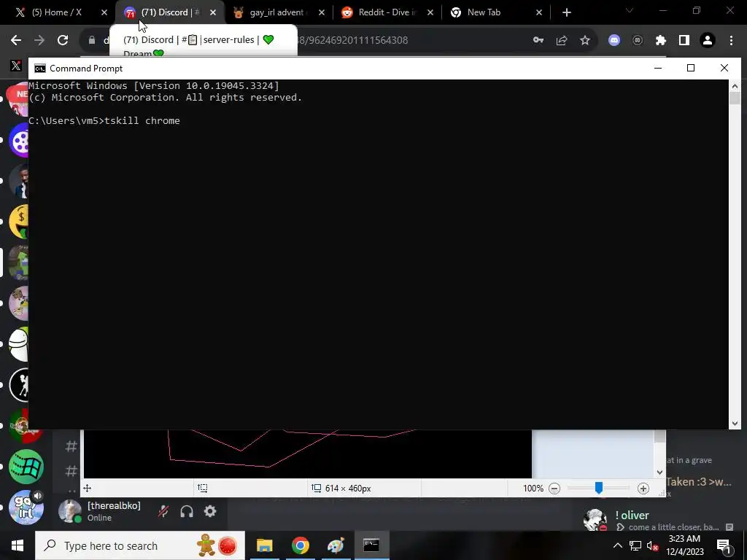The image size is (747, 560).
Task: Click the Paint 100% zoom label
Action: 533,488
